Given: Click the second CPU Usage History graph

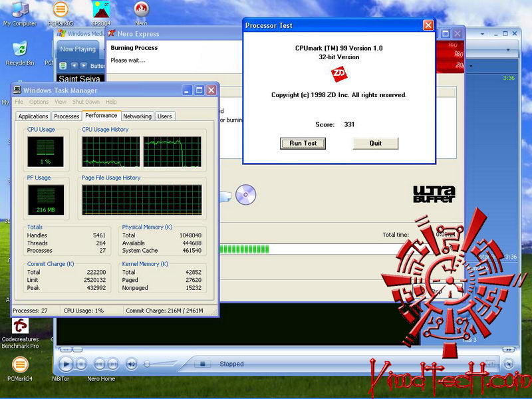Looking at the screenshot, I should point(172,152).
